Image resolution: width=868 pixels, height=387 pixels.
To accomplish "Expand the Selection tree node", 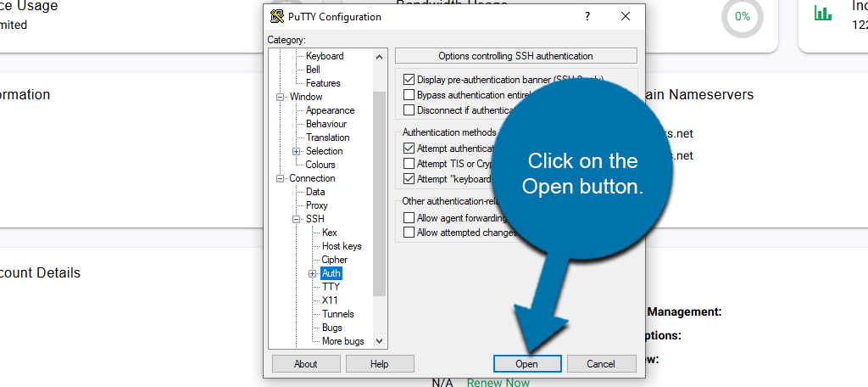I will coord(296,151).
